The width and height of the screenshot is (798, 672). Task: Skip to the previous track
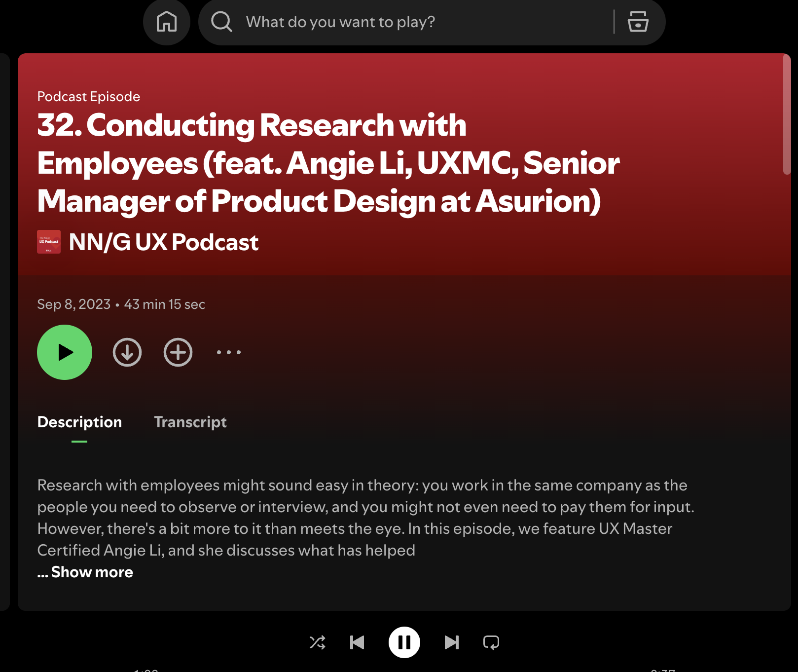357,642
